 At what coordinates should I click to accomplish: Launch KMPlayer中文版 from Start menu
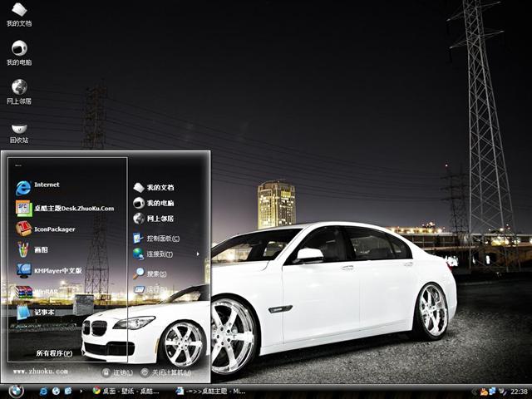pos(49,270)
